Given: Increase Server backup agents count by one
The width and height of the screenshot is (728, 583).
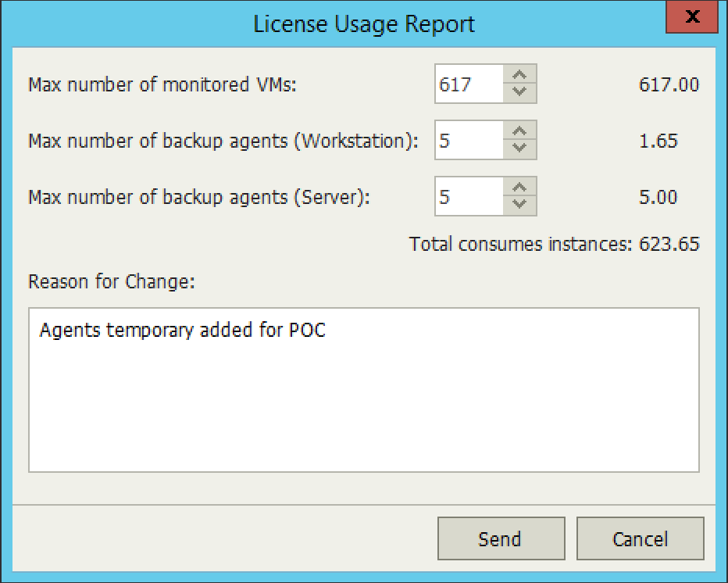Looking at the screenshot, I should point(519,188).
